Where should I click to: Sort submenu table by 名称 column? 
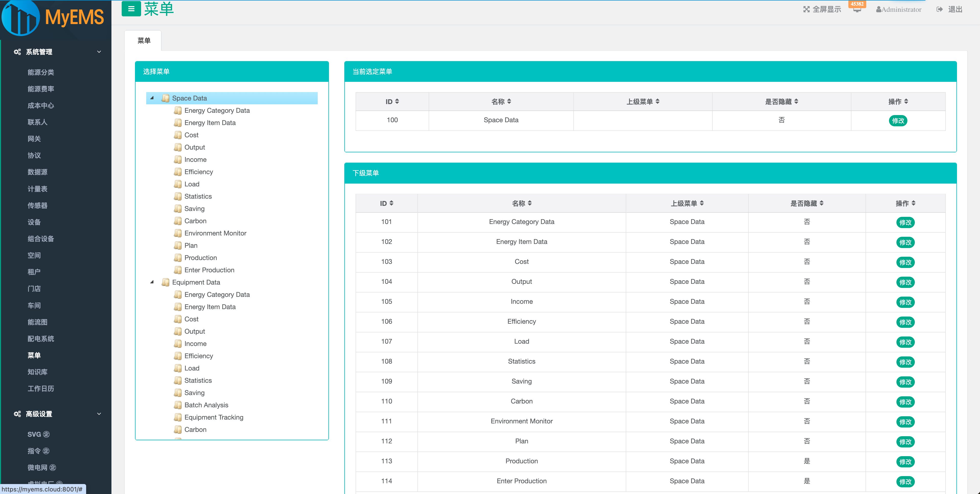click(521, 203)
